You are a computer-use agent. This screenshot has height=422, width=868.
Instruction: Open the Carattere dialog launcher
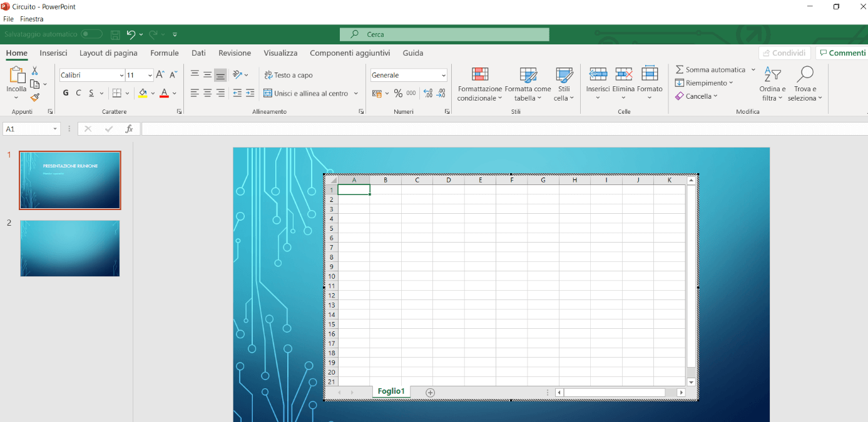(179, 112)
